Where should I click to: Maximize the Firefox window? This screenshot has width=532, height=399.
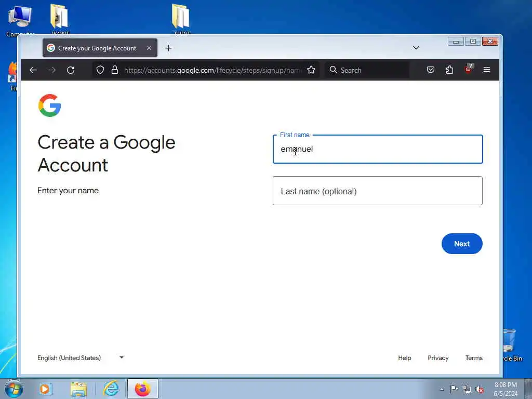click(x=473, y=42)
